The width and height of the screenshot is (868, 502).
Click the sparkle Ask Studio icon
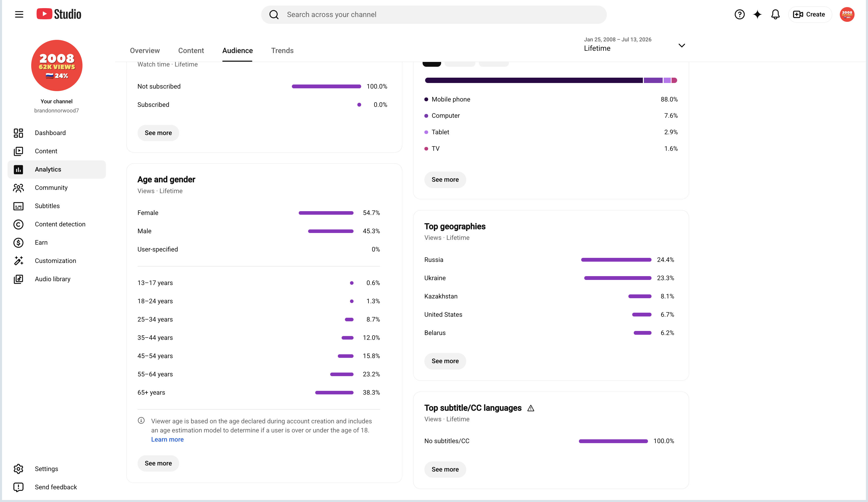tap(757, 14)
